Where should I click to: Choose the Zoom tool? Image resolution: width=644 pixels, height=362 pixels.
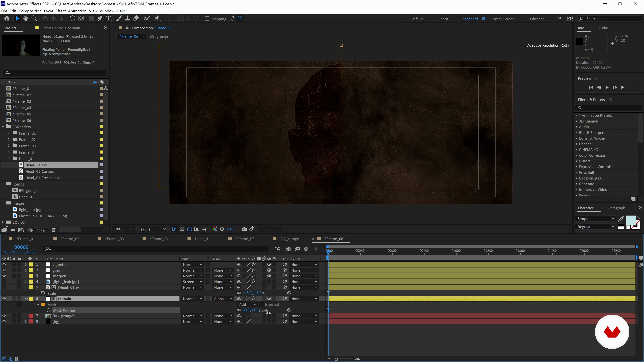34,18
